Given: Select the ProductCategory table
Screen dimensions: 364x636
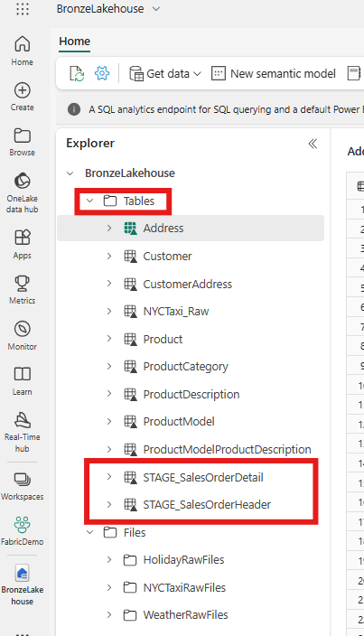Looking at the screenshot, I should point(186,367).
